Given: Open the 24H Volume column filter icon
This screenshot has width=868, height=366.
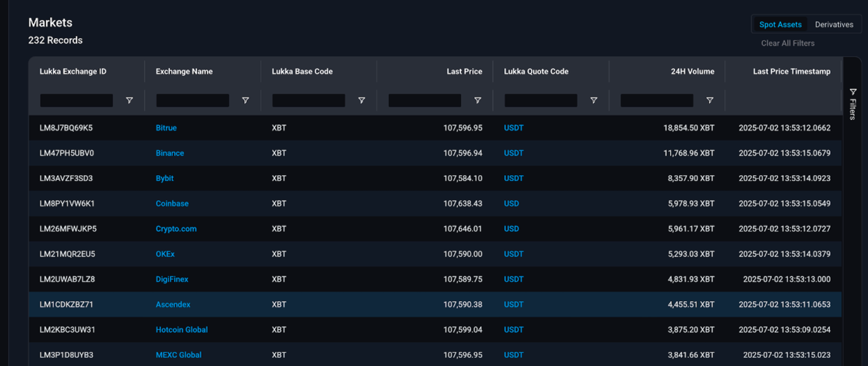Looking at the screenshot, I should pyautogui.click(x=710, y=100).
